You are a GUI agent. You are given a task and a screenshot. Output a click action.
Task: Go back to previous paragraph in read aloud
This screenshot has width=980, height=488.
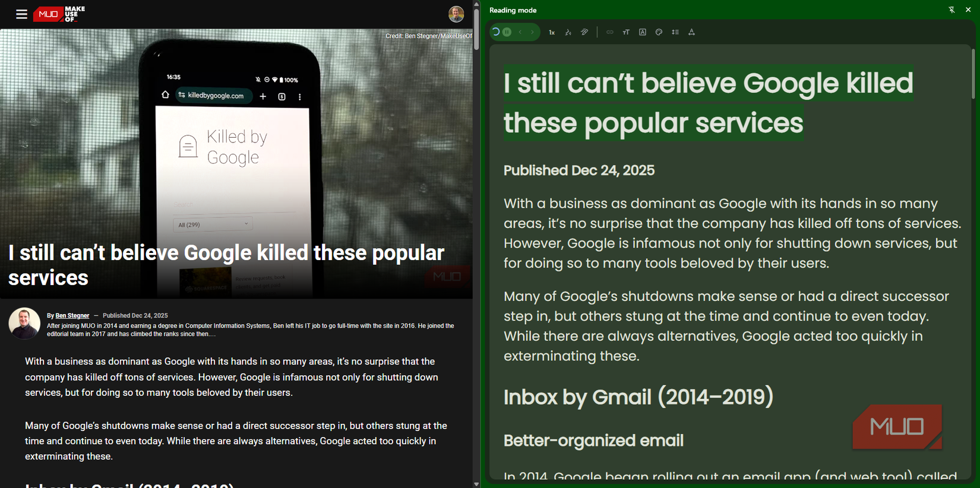click(x=520, y=32)
